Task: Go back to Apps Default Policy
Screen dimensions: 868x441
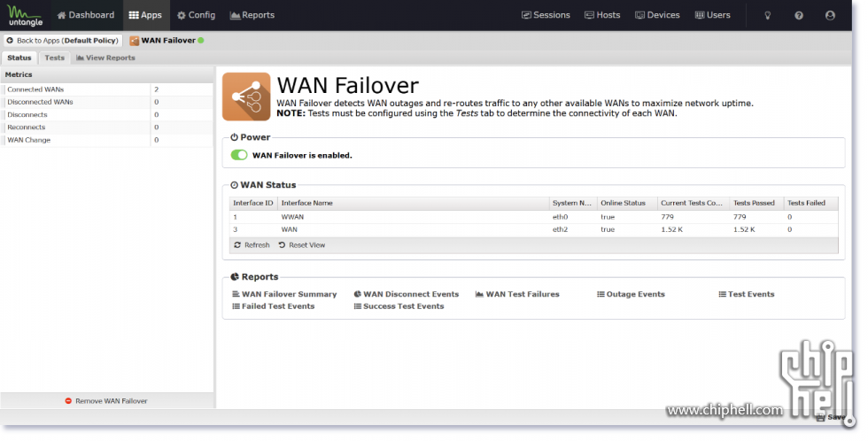Action: 63,41
